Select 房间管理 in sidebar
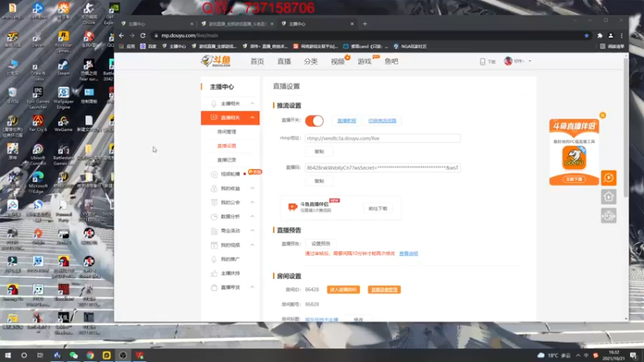This screenshot has width=644, height=362. point(227,132)
